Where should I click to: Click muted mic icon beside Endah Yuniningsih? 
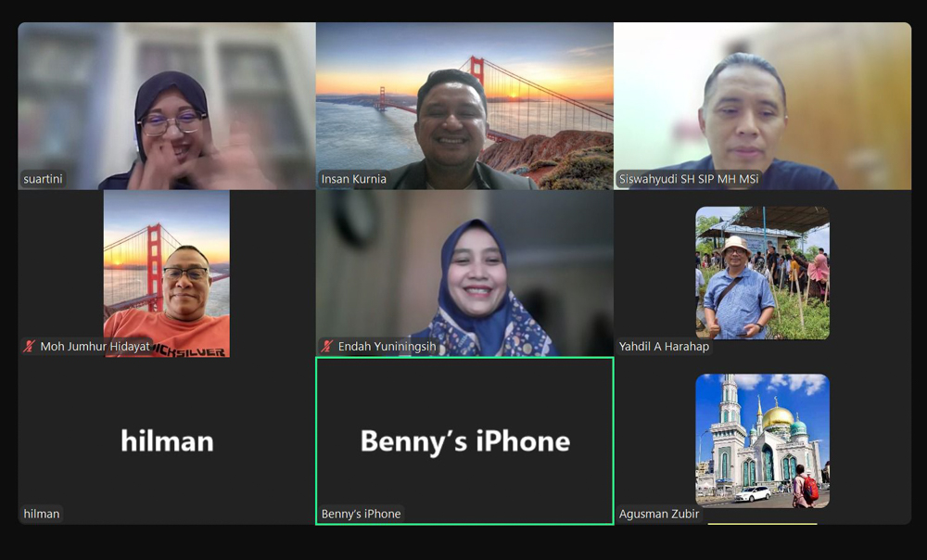(327, 347)
